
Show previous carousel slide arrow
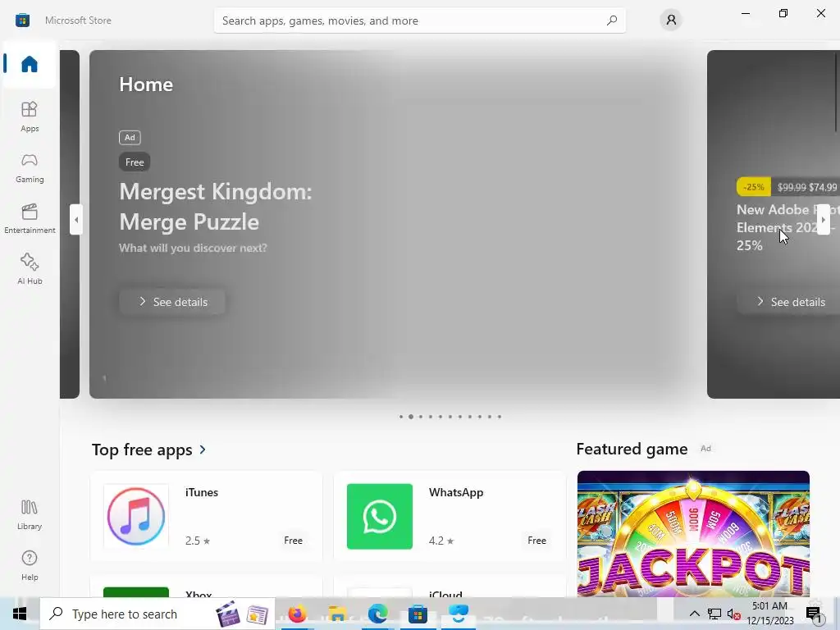click(76, 219)
